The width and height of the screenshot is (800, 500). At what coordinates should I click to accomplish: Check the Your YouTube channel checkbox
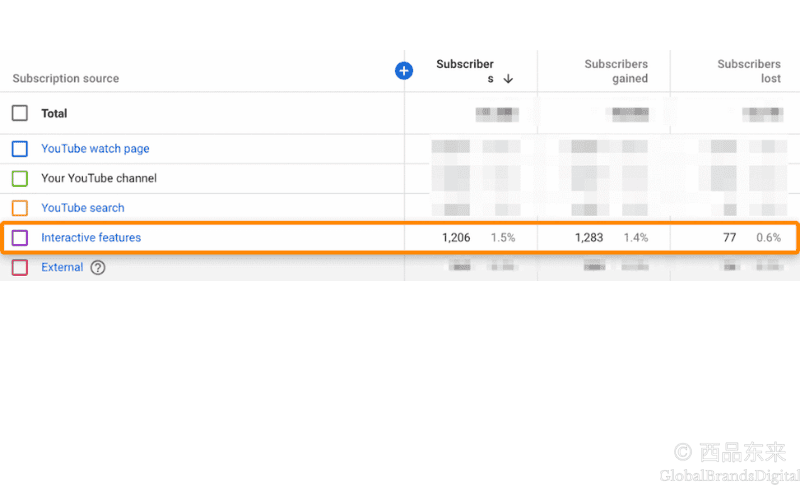(20, 178)
